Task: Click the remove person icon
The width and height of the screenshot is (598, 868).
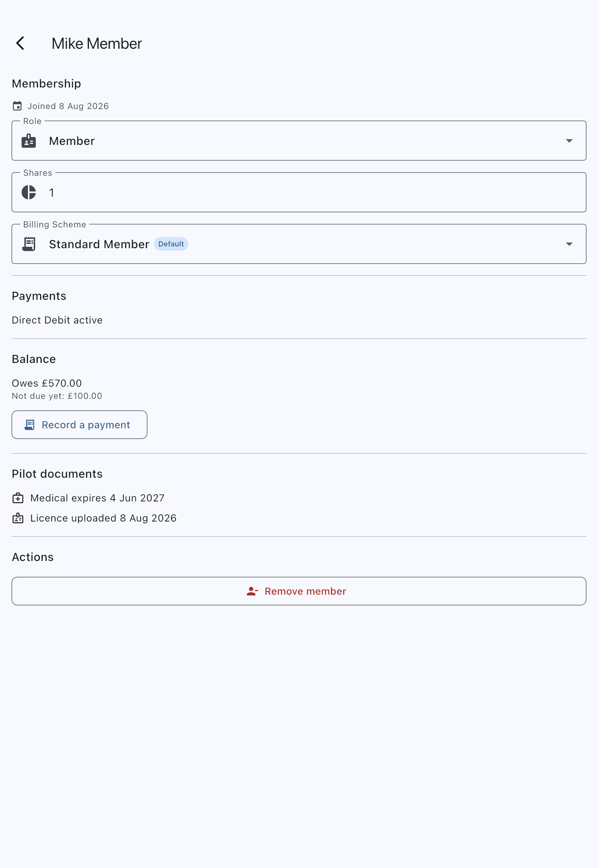Action: point(252,591)
